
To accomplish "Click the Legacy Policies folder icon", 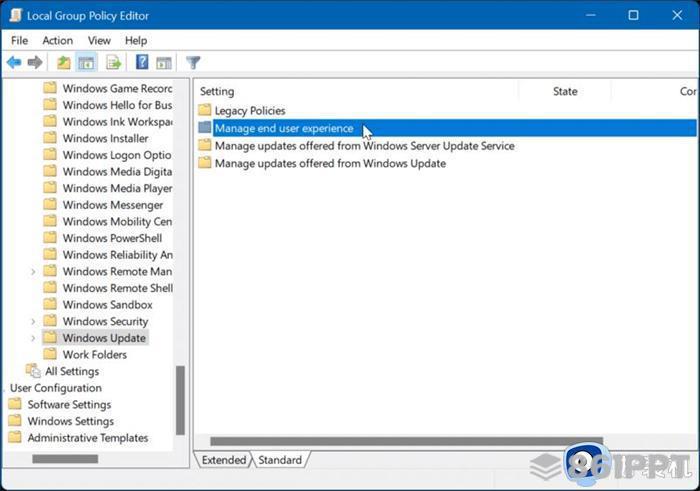I will tap(204, 110).
